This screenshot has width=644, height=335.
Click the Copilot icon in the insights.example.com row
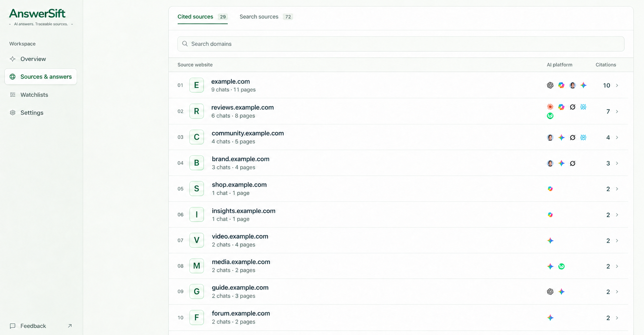point(550,215)
